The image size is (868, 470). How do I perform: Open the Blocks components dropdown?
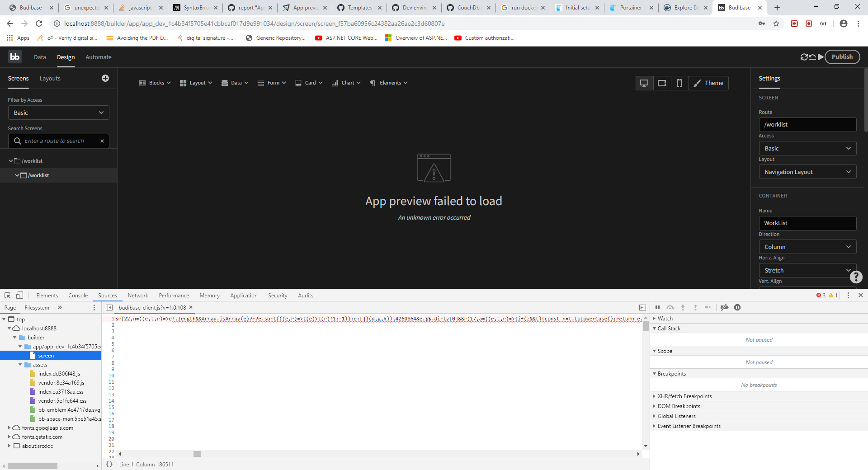coord(155,83)
